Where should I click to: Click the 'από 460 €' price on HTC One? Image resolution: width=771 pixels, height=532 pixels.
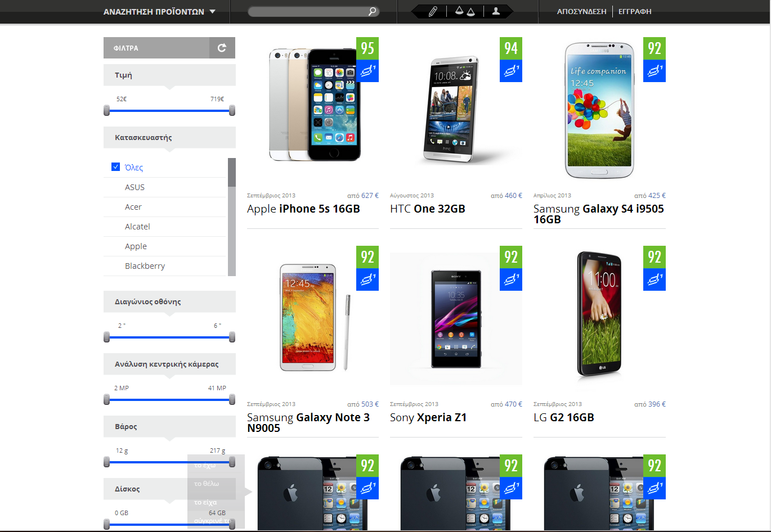[506, 196]
